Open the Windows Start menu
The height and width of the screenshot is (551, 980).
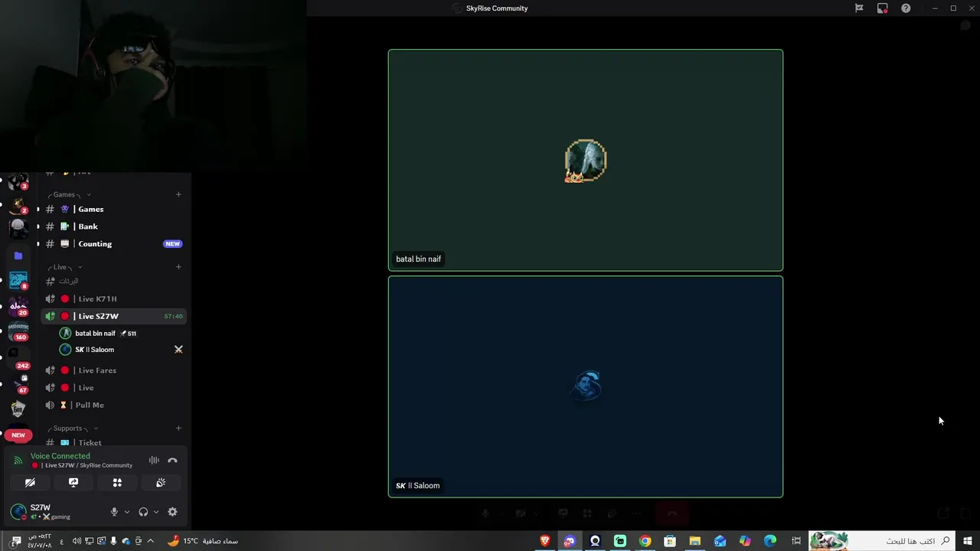[x=968, y=541]
